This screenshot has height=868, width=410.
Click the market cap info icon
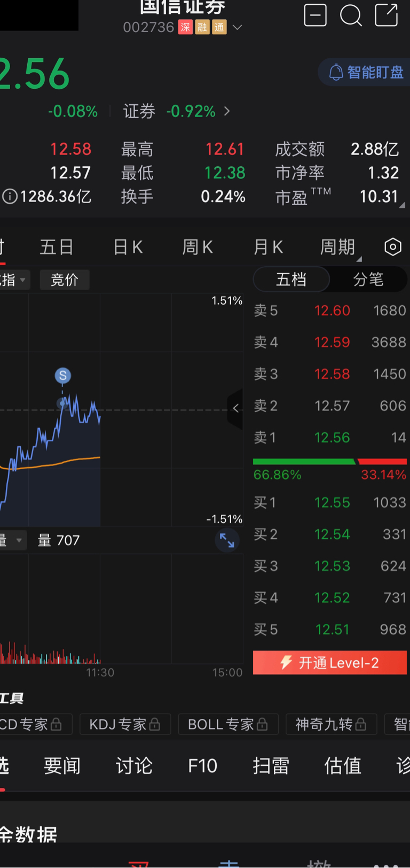pos(9,197)
